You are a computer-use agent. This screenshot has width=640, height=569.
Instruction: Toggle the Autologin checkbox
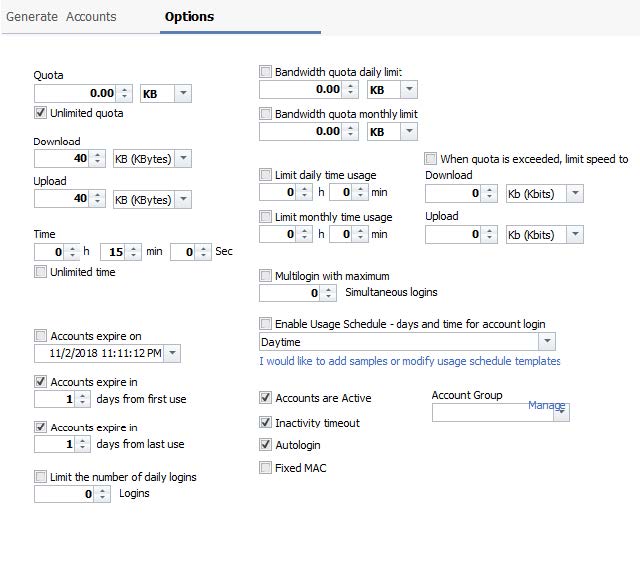pyautogui.click(x=265, y=445)
